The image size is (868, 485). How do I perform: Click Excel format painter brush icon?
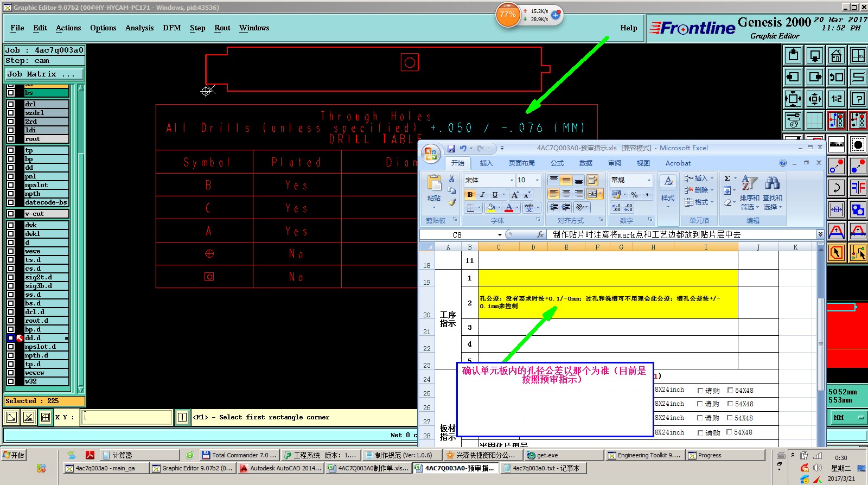[451, 202]
